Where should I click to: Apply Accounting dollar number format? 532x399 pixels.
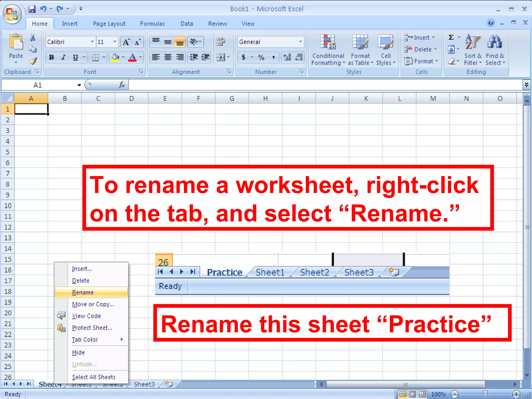(243, 57)
